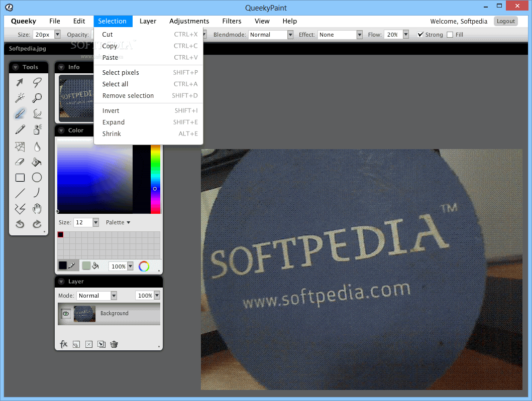Open the View menu
Image resolution: width=532 pixels, height=401 pixels.
coord(262,21)
